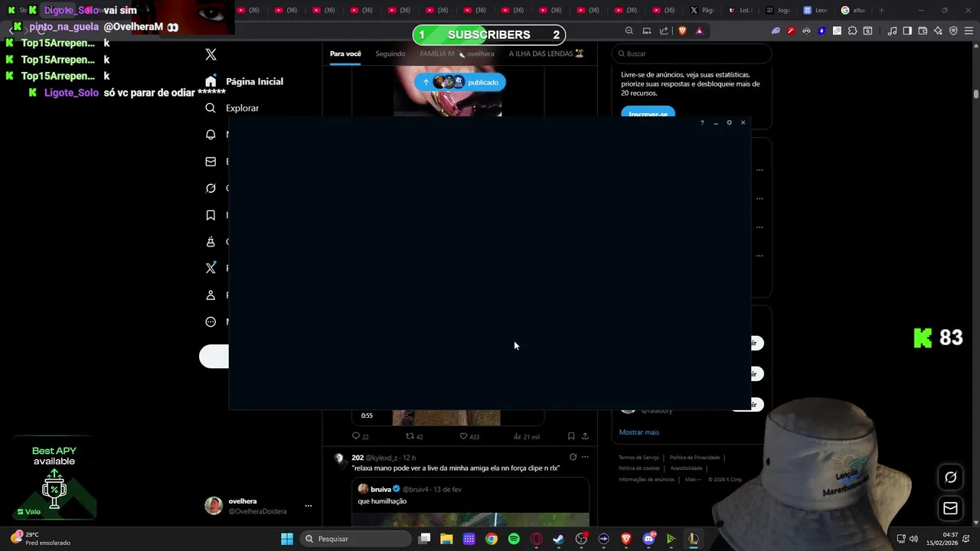
Task: Click the video timestamp 0:55
Action: coord(367,416)
